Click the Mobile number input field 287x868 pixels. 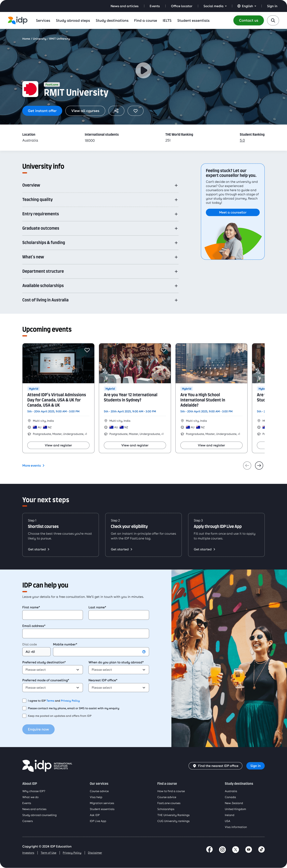pyautogui.click(x=101, y=652)
